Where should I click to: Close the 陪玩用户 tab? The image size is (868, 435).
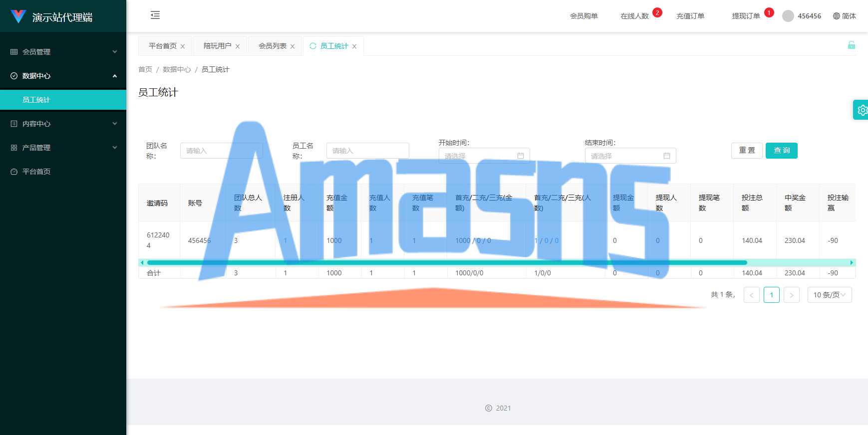pos(238,46)
